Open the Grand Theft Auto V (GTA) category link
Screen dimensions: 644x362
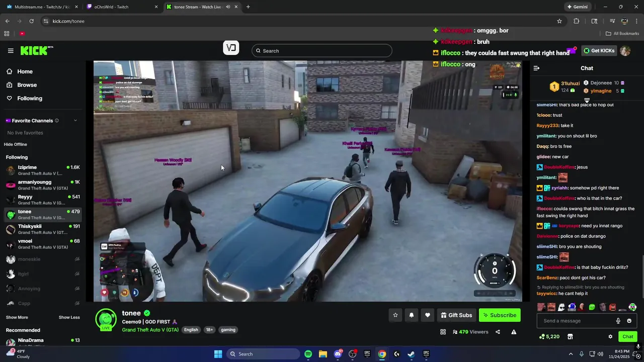point(150,330)
